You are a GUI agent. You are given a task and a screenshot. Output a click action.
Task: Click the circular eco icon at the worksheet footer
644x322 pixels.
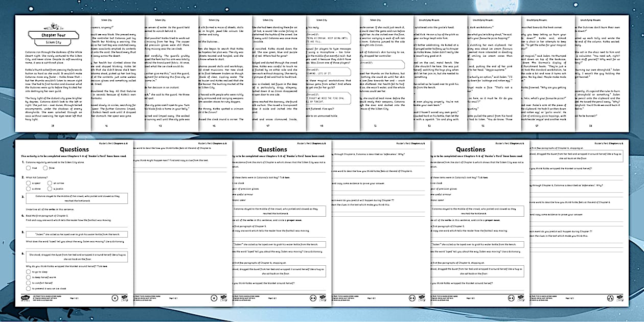tap(114, 298)
